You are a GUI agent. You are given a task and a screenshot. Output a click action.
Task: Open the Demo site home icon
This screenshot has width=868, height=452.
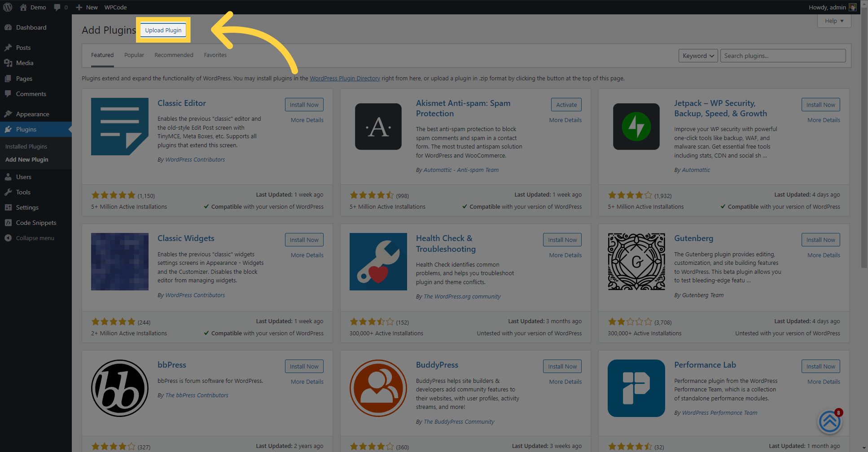coord(23,7)
